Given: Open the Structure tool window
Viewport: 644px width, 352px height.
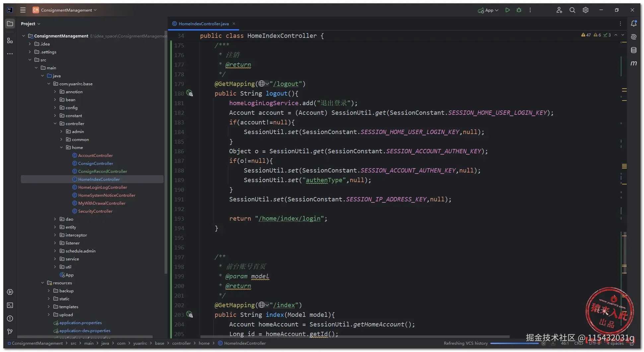Looking at the screenshot, I should pyautogui.click(x=10, y=40).
